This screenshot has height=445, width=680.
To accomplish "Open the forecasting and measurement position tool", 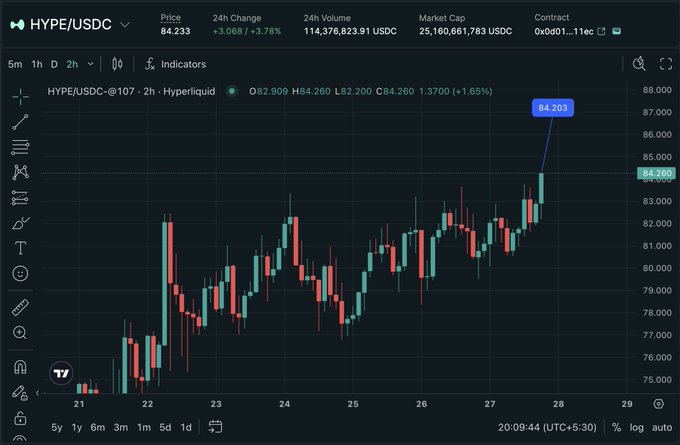I will click(20, 198).
